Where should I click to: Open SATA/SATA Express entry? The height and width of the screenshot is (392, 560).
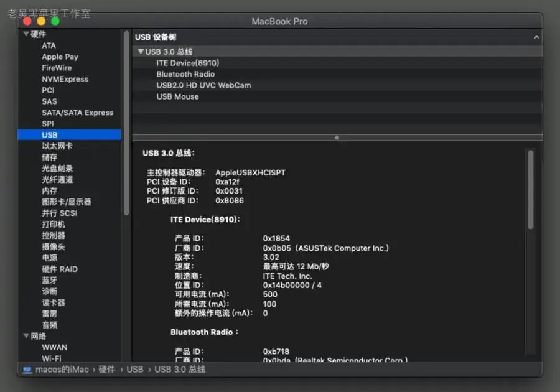pyautogui.click(x=78, y=113)
